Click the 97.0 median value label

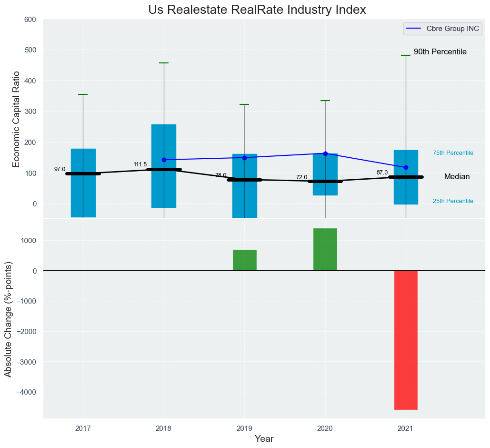click(60, 169)
